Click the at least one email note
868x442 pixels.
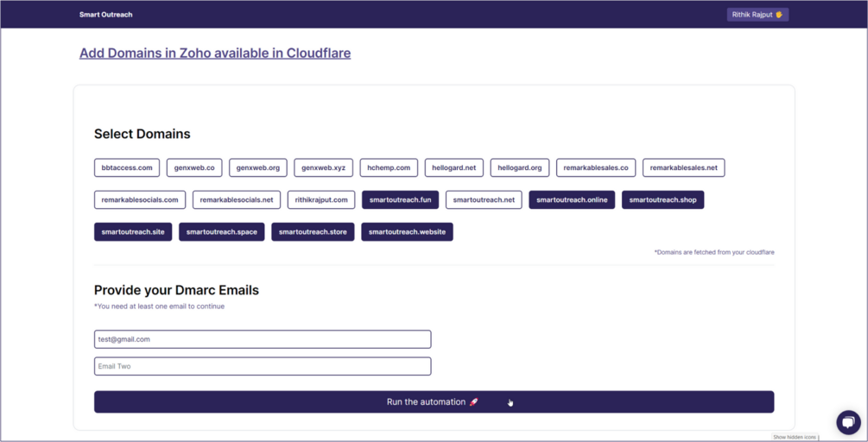tap(160, 306)
